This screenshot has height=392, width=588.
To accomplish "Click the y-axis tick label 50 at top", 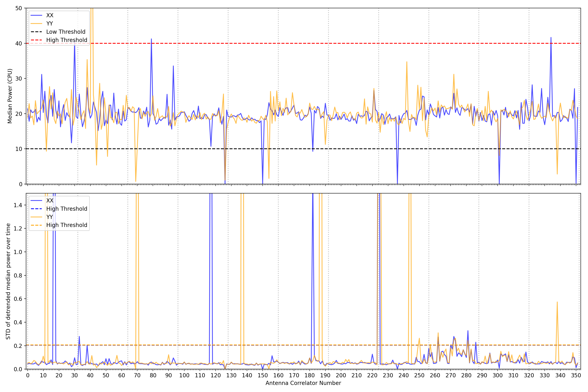I will (18, 8).
